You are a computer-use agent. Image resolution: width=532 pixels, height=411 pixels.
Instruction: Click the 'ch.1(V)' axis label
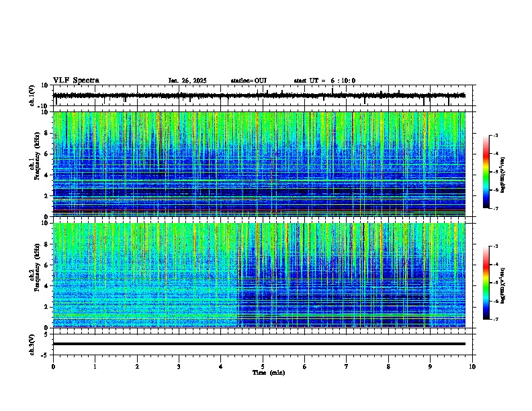click(32, 95)
